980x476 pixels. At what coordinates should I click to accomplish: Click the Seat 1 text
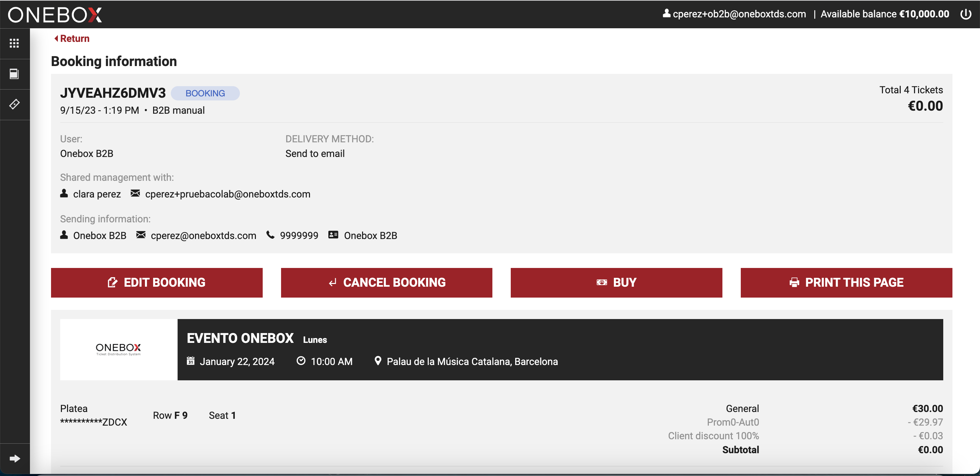pyautogui.click(x=222, y=415)
